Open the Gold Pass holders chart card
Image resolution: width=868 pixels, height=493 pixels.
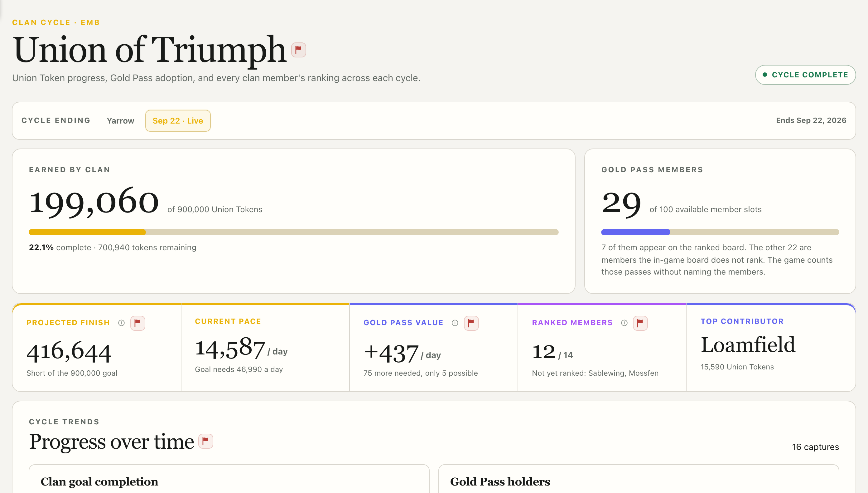tap(639, 479)
